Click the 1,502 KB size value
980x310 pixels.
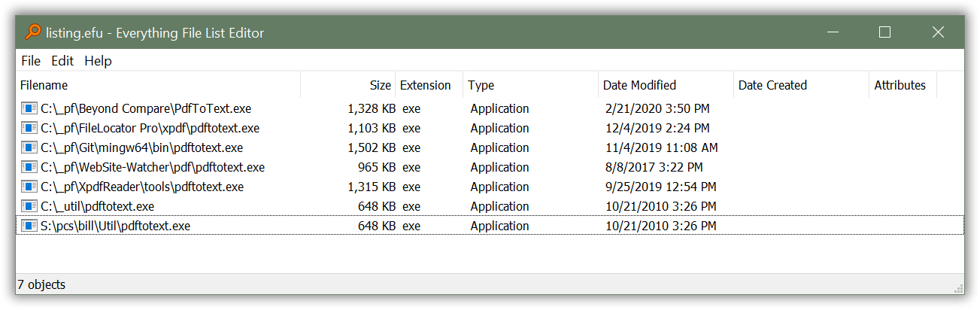[x=372, y=147]
